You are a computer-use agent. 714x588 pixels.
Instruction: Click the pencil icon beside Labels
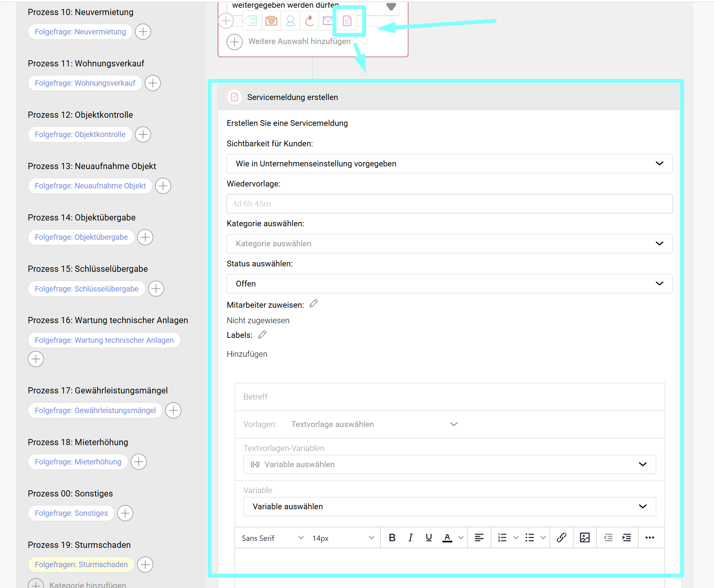coord(262,335)
